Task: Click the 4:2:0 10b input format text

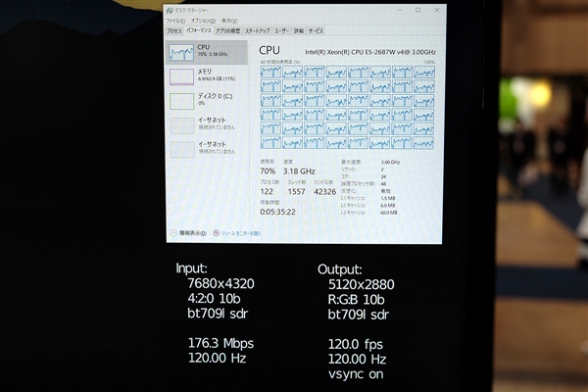Action: (214, 299)
